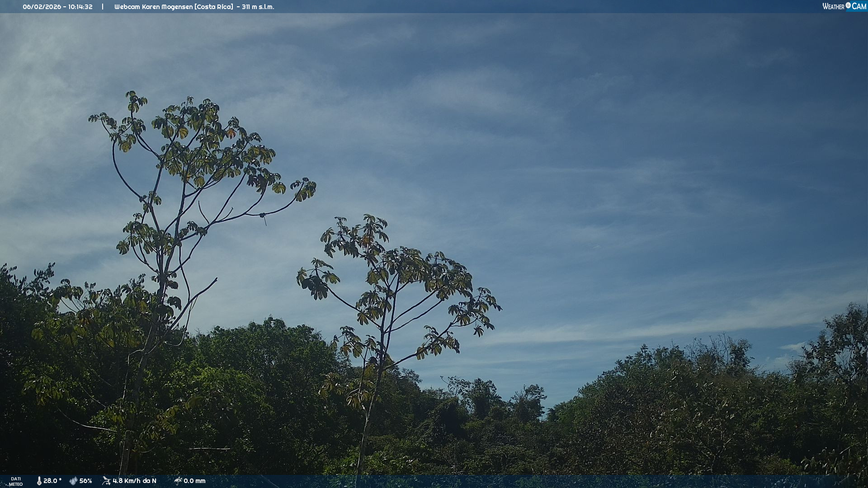Click the 0.0 mm rainfall reading
868x488 pixels.
click(194, 481)
